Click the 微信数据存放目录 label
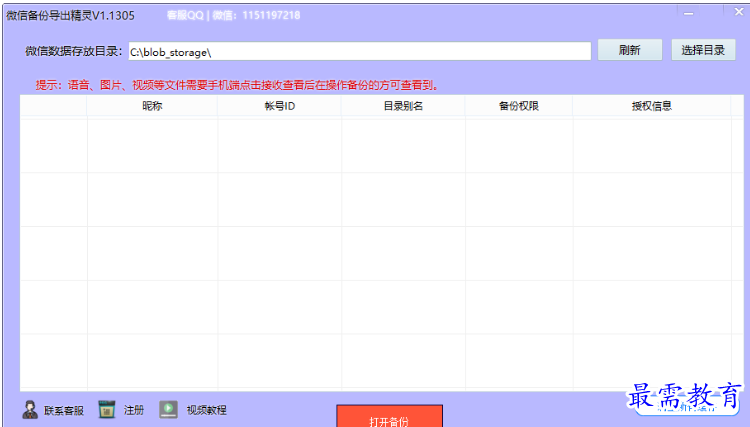The width and height of the screenshot is (750, 427). [x=74, y=51]
